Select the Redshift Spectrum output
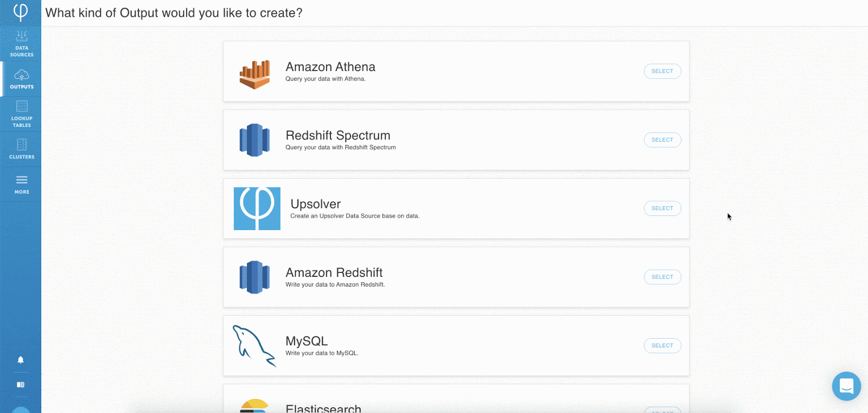This screenshot has height=413, width=868. click(662, 140)
